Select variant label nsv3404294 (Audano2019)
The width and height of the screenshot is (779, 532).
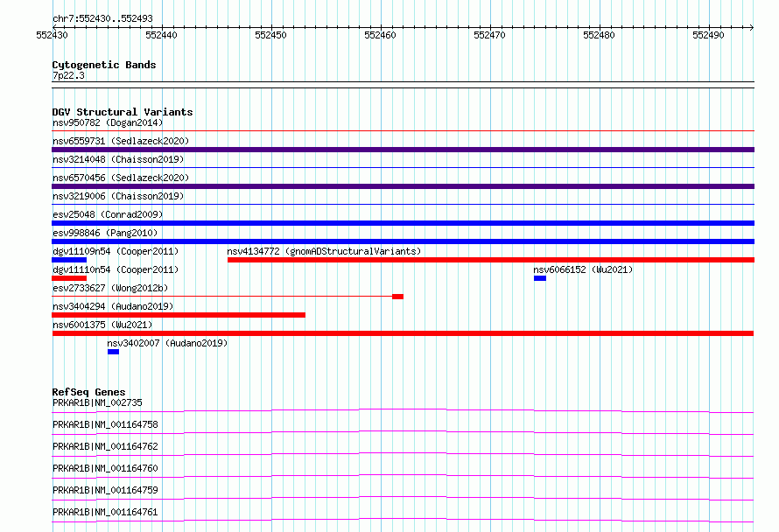coord(113,306)
